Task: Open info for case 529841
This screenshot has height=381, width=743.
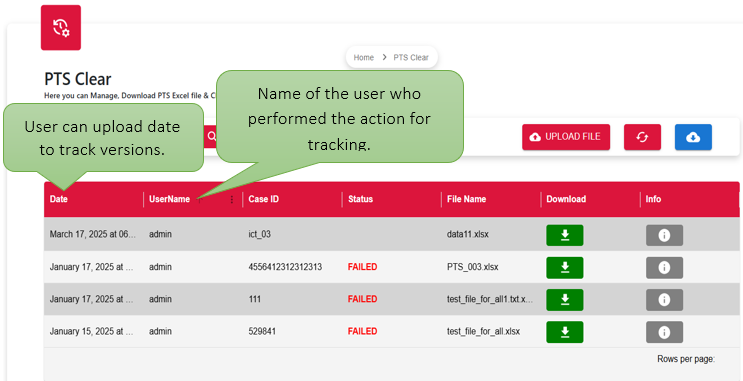Action: coord(664,332)
